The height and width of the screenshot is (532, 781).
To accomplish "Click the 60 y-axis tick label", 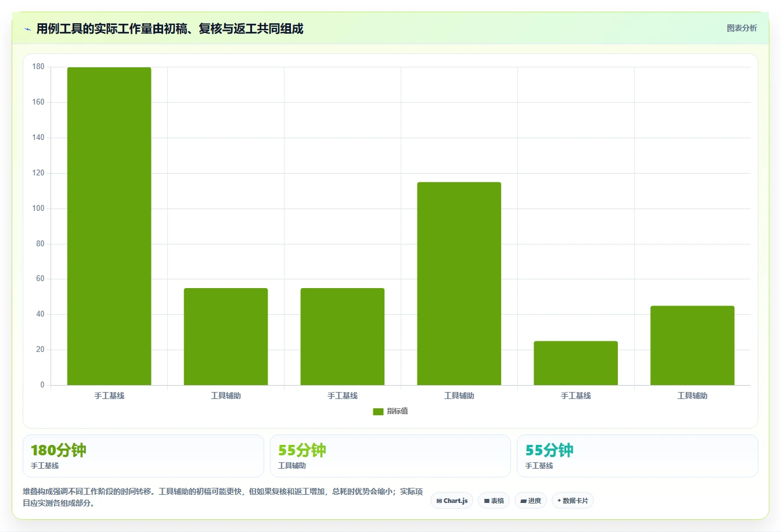I will (x=40, y=279).
